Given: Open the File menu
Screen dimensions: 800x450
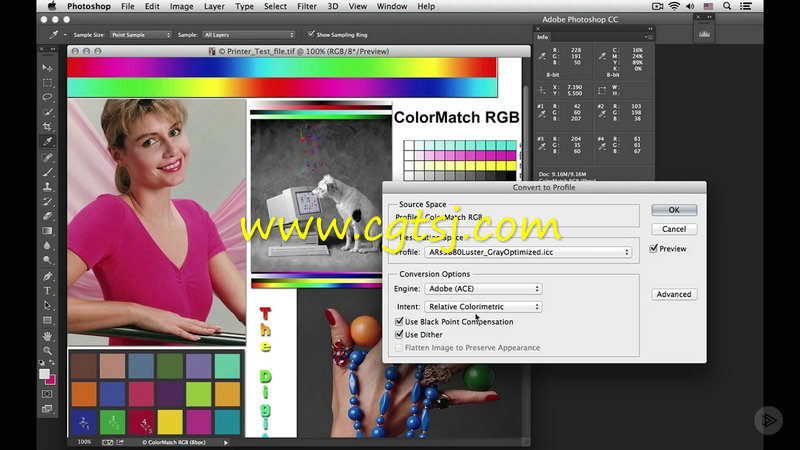Looking at the screenshot, I should coord(128,6).
